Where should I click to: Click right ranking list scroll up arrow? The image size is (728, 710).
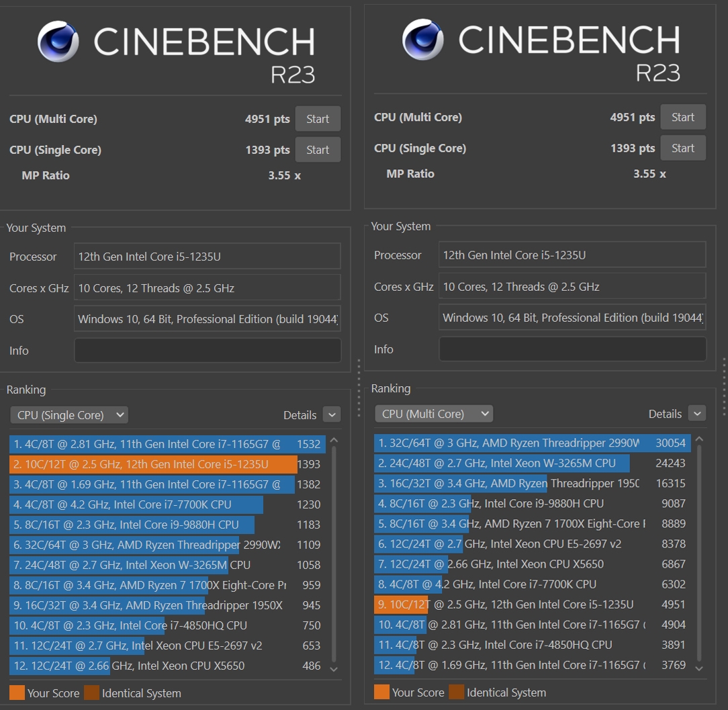700,439
